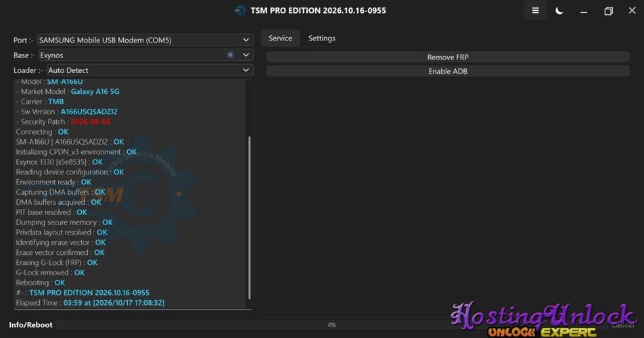
Task: Click the 'Identifying erase vector' log line
Action: (x=60, y=242)
